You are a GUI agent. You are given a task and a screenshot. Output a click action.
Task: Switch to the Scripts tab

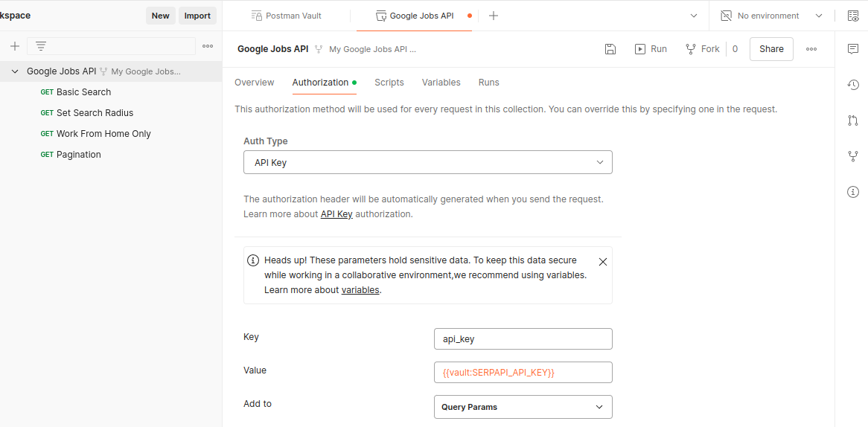(x=389, y=83)
